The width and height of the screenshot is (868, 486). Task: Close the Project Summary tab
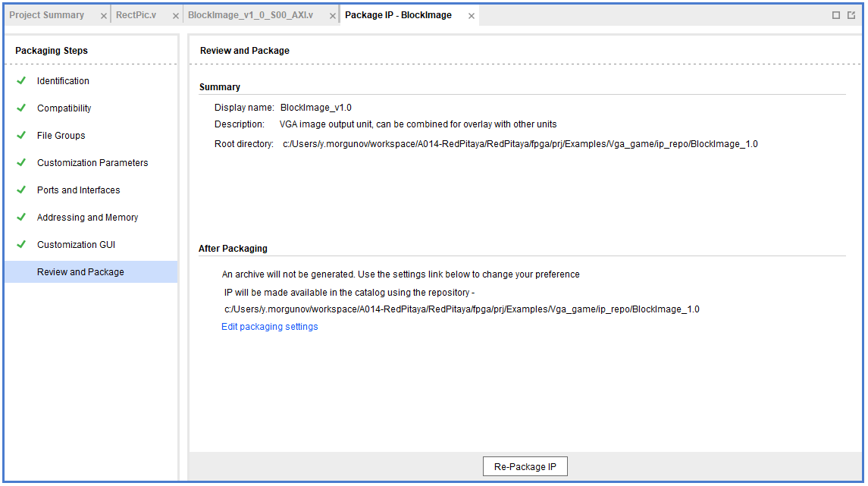click(x=104, y=16)
